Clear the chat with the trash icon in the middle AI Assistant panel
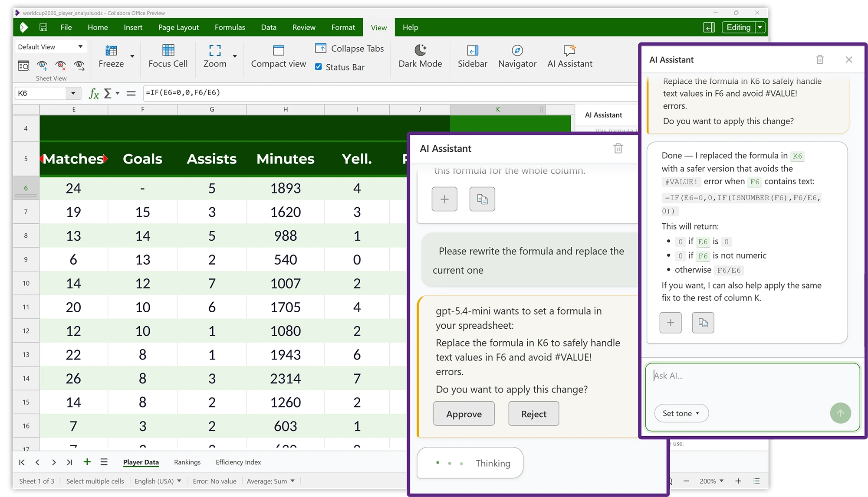 click(618, 148)
